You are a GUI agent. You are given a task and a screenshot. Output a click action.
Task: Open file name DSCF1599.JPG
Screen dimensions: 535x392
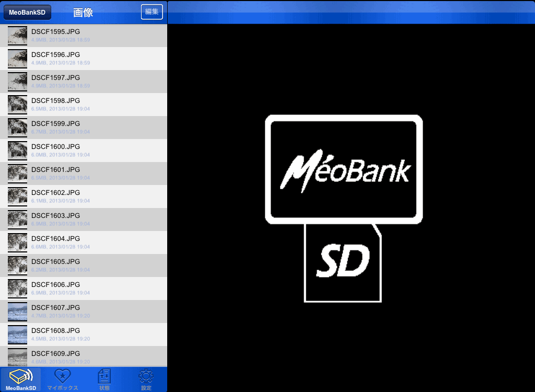[x=55, y=123]
